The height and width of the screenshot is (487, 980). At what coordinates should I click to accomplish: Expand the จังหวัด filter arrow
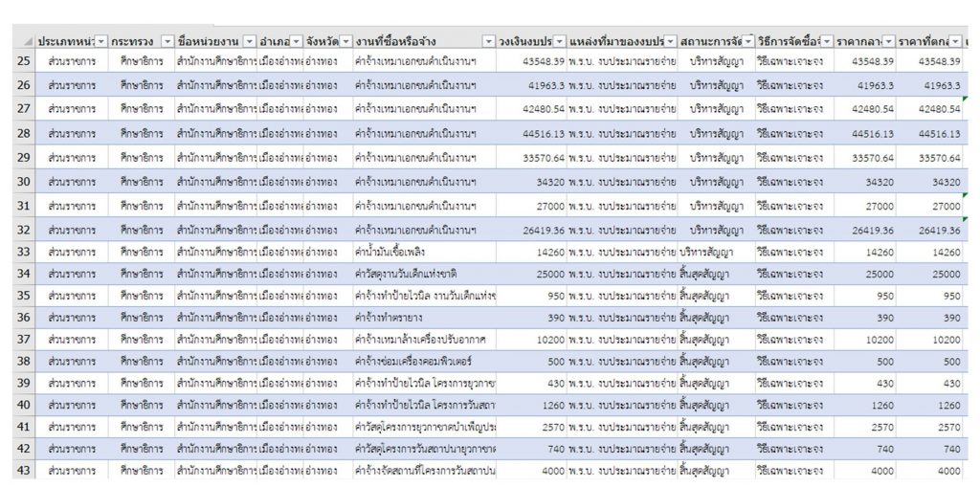pos(345,42)
